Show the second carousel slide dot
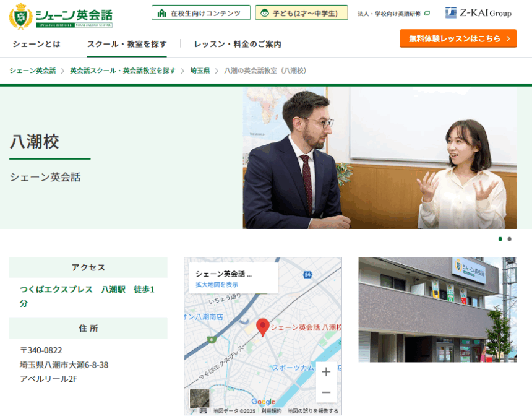 509,239
